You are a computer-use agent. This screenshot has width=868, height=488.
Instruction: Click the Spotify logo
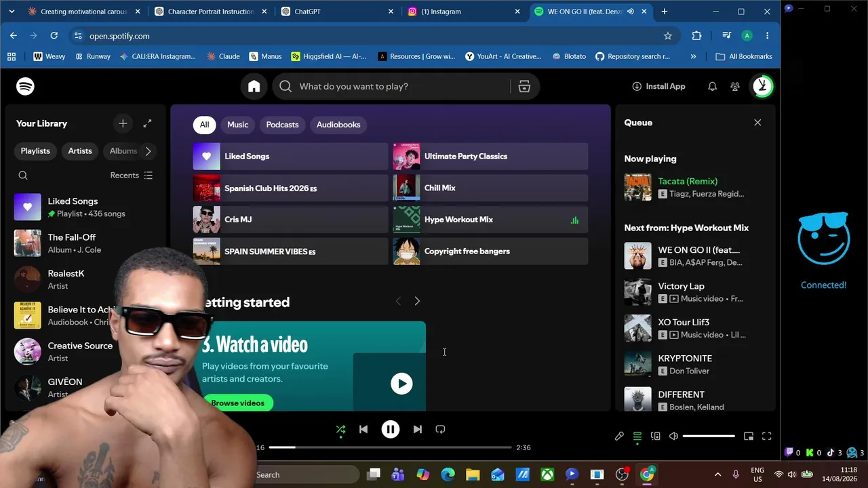(25, 86)
